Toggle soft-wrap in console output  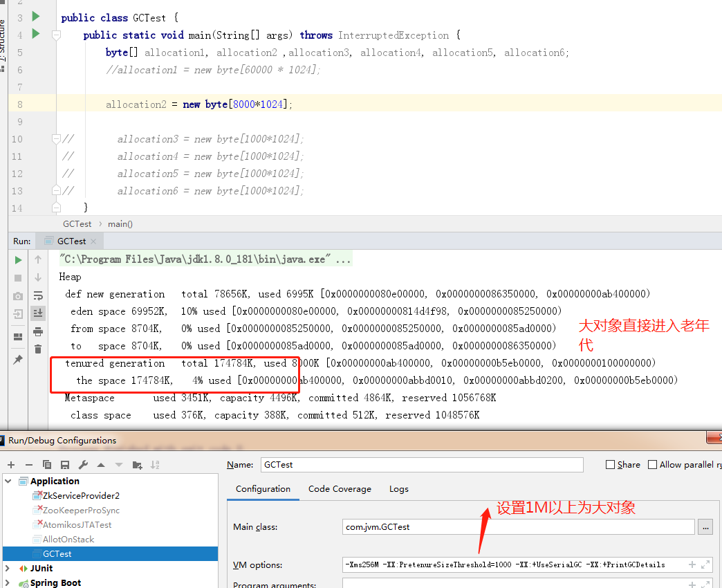click(x=38, y=295)
